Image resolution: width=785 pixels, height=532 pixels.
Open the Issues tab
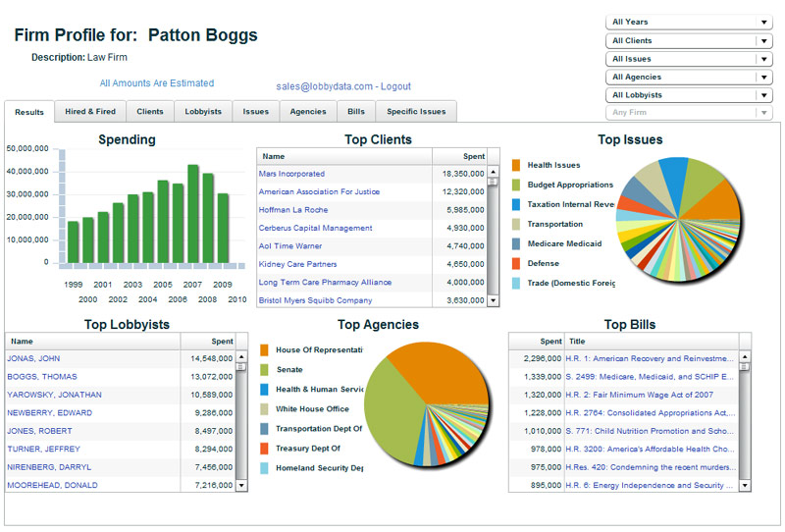click(x=255, y=111)
